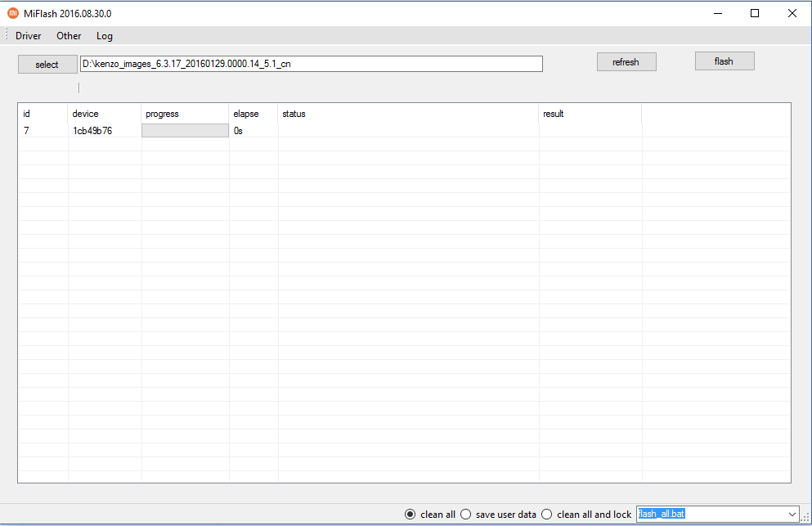The height and width of the screenshot is (526, 812).
Task: Click the 0s elapse cell
Action: [238, 131]
